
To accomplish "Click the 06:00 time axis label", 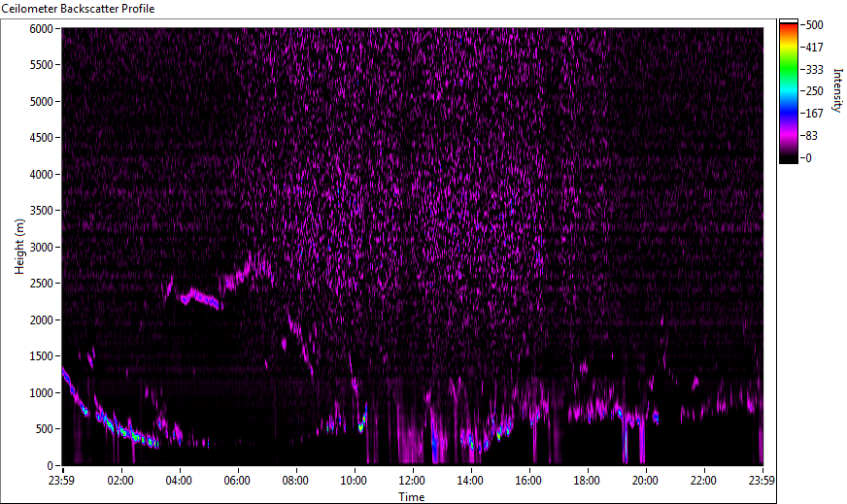I will 237,481.
